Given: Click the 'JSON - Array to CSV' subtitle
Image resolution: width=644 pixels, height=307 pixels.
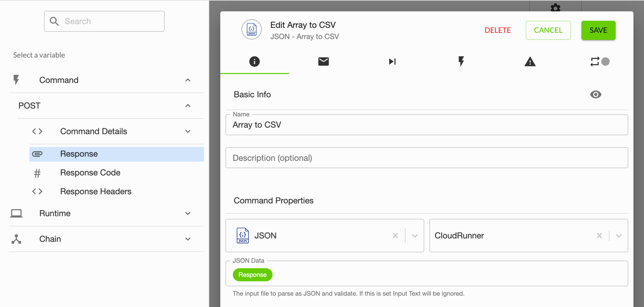Looking at the screenshot, I should click(304, 36).
